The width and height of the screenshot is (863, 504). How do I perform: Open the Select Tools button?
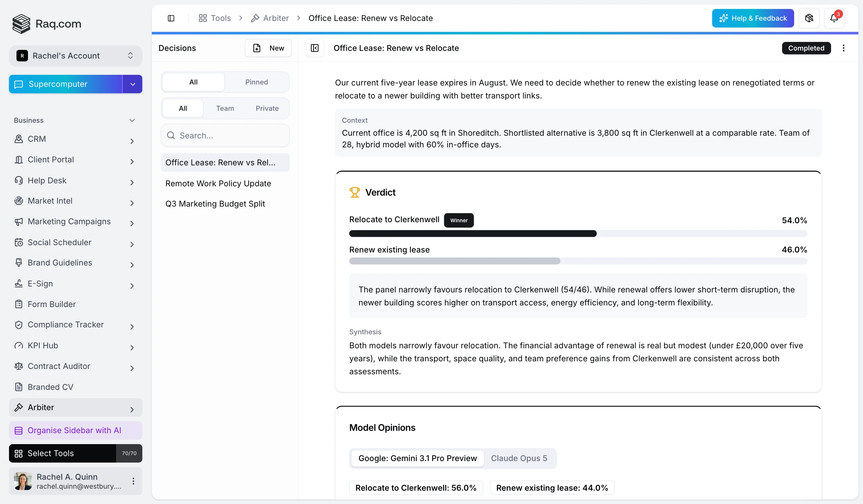63,453
